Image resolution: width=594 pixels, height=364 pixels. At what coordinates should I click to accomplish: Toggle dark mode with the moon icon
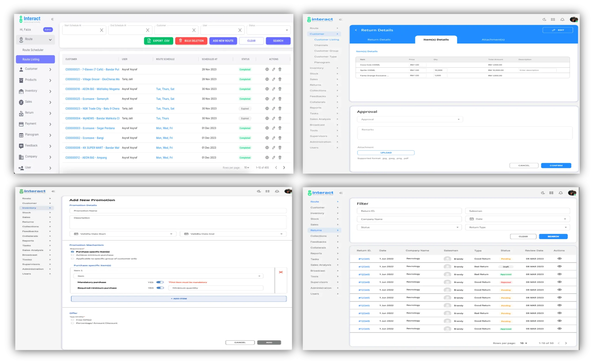pyautogui.click(x=544, y=19)
